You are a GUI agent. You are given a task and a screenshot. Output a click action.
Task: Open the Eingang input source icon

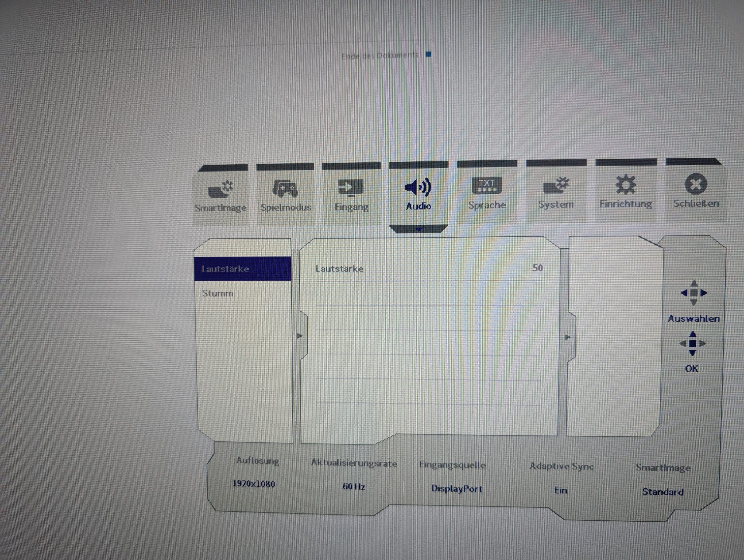pyautogui.click(x=351, y=188)
